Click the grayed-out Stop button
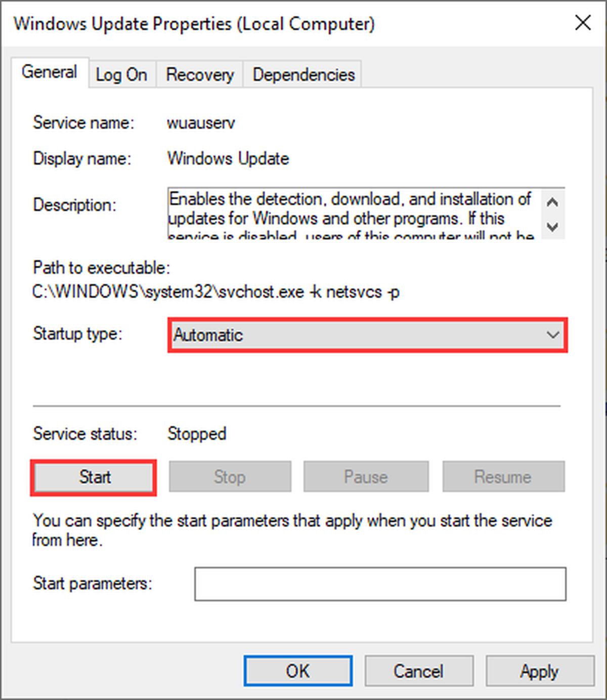This screenshot has height=700, width=607. coord(230,477)
